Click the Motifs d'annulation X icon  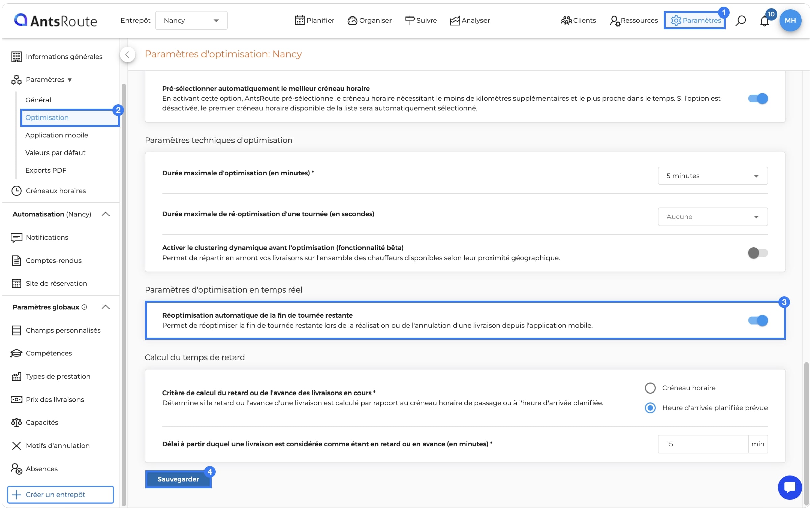[x=16, y=446]
